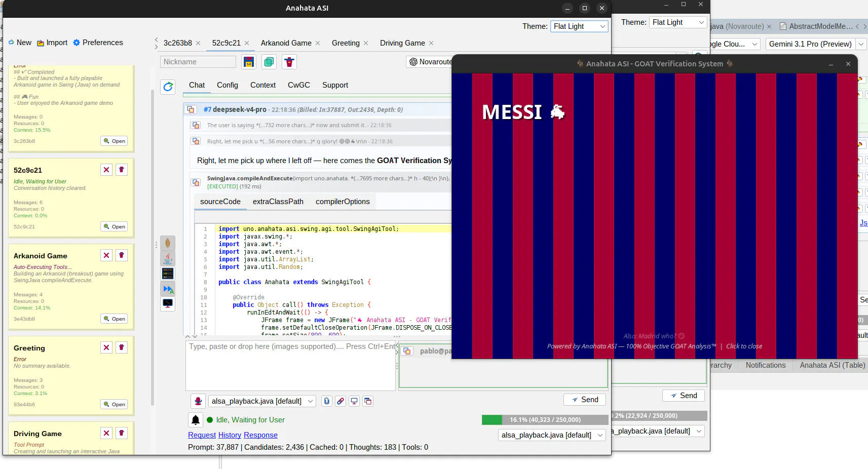Screen dimensions: 868x469
Task: Switch to the 3c263b8 session tab
Action: 178,43
